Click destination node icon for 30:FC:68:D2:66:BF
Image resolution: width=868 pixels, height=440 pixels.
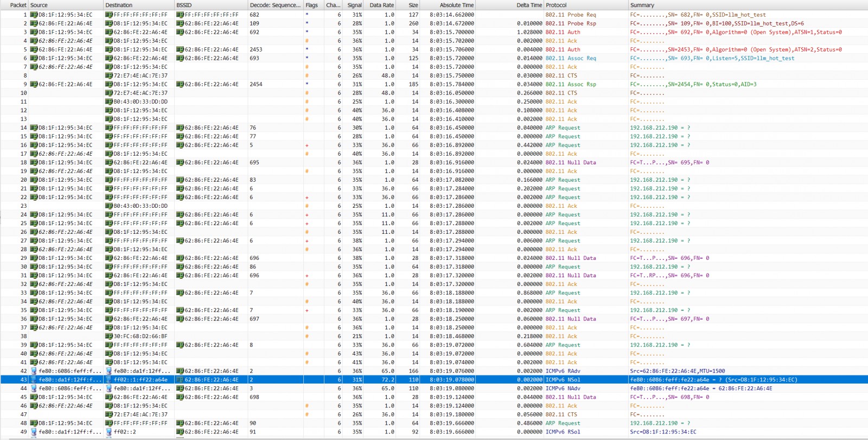point(109,336)
